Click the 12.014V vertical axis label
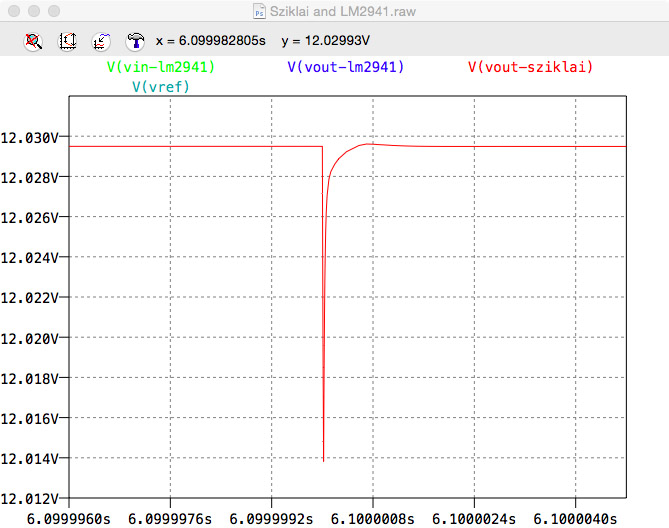 click(x=29, y=458)
